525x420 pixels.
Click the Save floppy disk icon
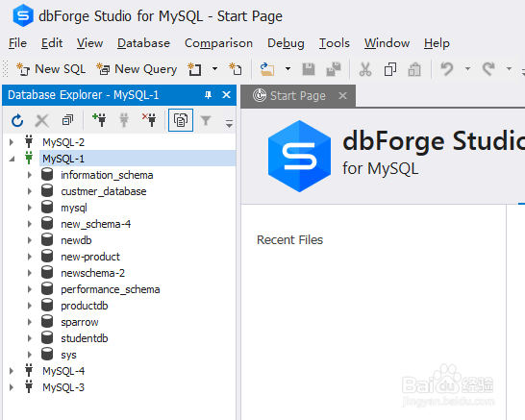point(309,69)
